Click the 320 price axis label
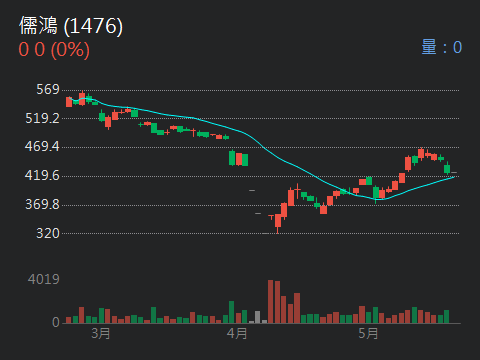 pos(48,233)
